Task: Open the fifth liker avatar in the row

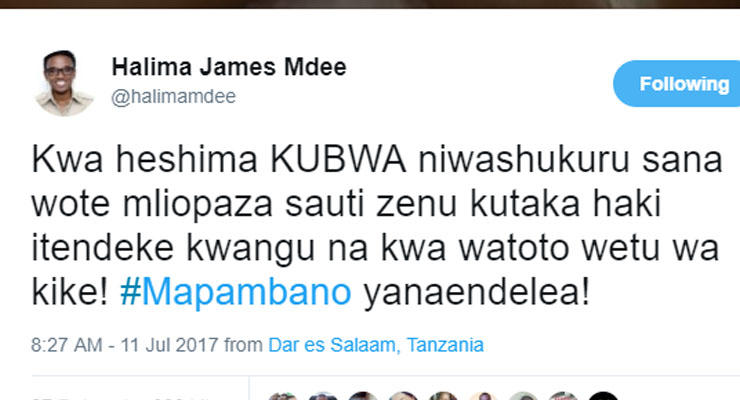Action: [443, 396]
